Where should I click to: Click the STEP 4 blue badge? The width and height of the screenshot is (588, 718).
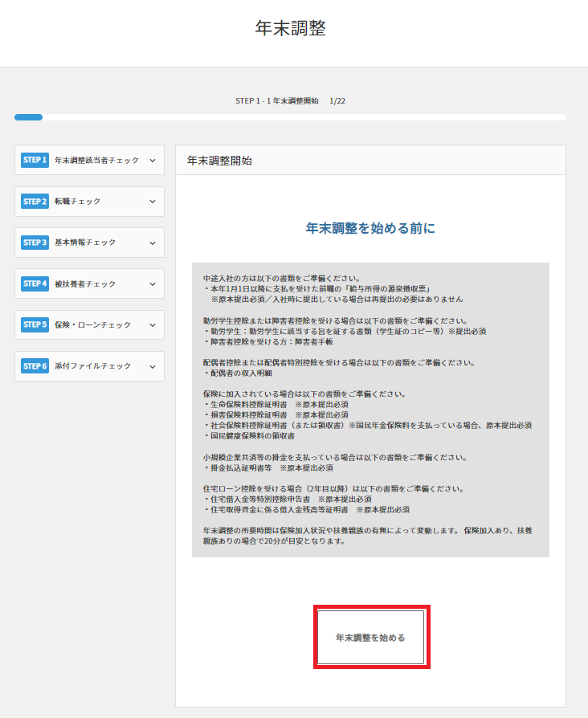35,284
